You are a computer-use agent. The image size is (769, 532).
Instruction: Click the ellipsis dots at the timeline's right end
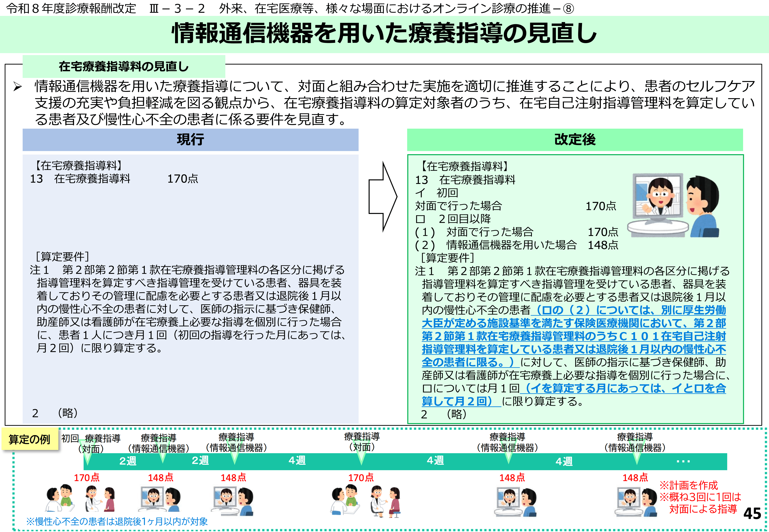pos(683,462)
